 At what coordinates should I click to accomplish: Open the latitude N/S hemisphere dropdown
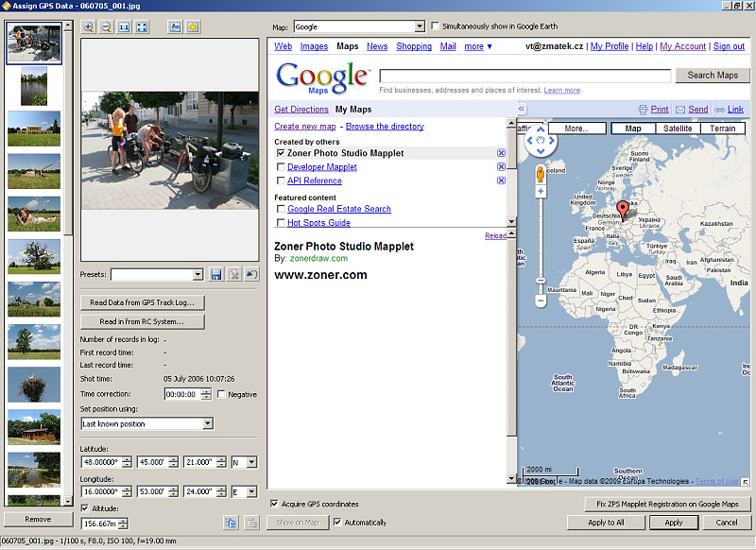pos(251,462)
